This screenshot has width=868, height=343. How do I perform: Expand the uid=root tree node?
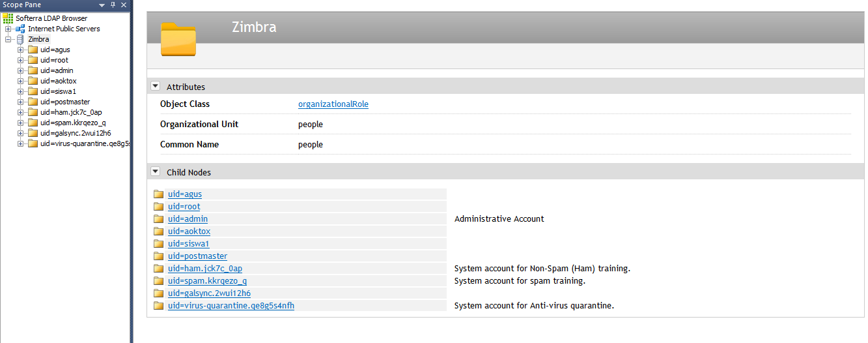click(20, 60)
